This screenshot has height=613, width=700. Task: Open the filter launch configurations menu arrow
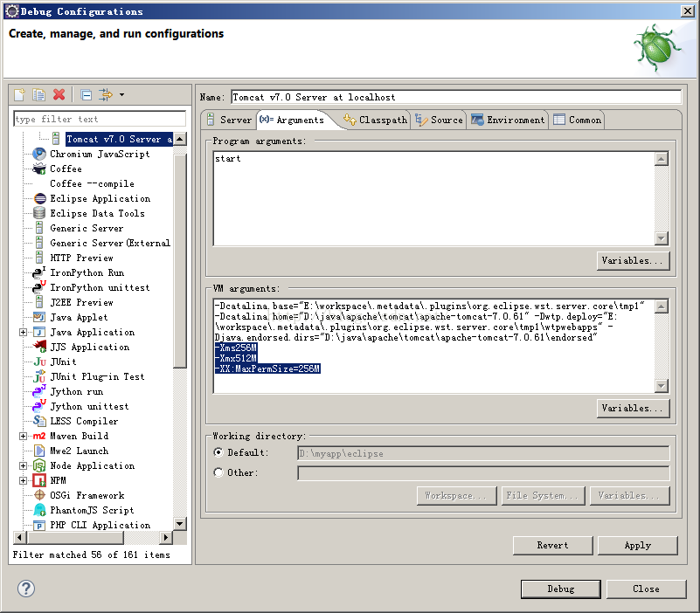click(121, 94)
